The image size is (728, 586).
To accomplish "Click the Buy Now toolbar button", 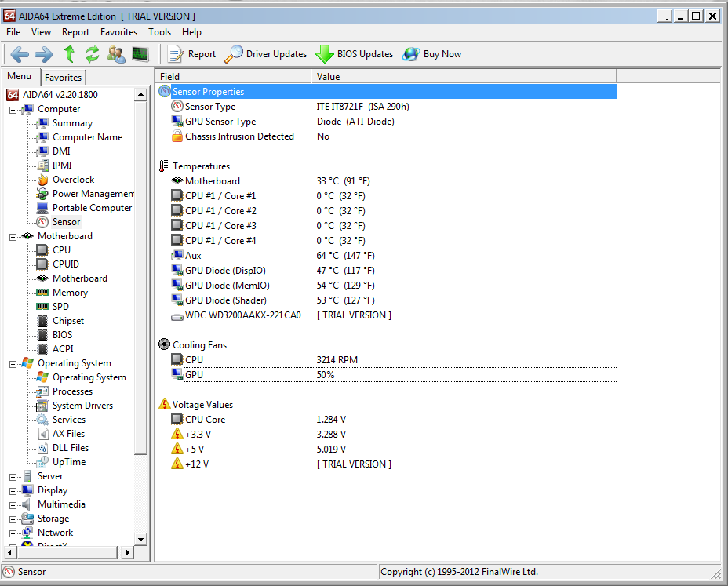I will tap(431, 54).
